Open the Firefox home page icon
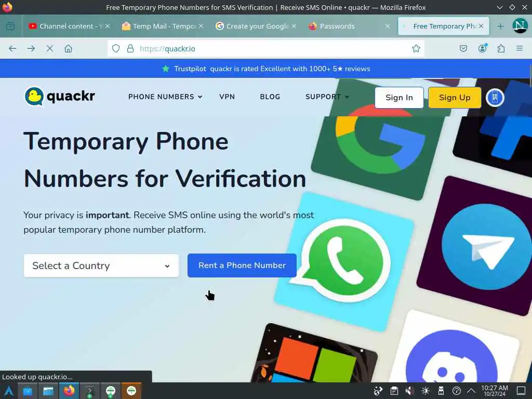This screenshot has width=532, height=399. [x=68, y=48]
